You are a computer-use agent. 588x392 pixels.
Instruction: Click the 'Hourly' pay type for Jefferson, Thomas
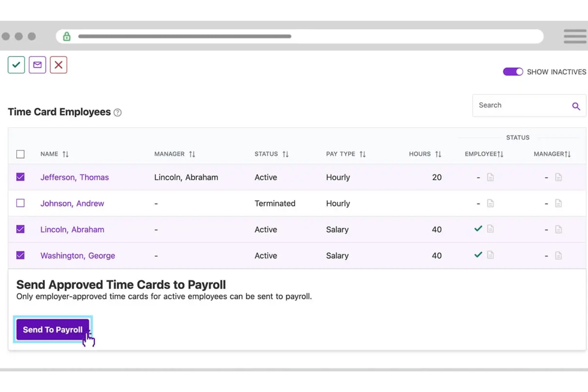click(x=338, y=178)
